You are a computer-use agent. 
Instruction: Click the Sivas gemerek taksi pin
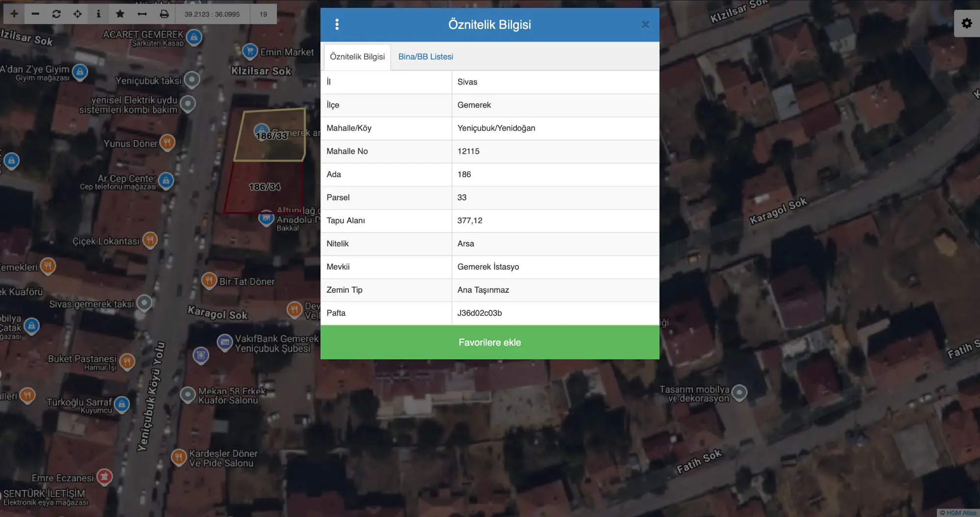click(144, 303)
